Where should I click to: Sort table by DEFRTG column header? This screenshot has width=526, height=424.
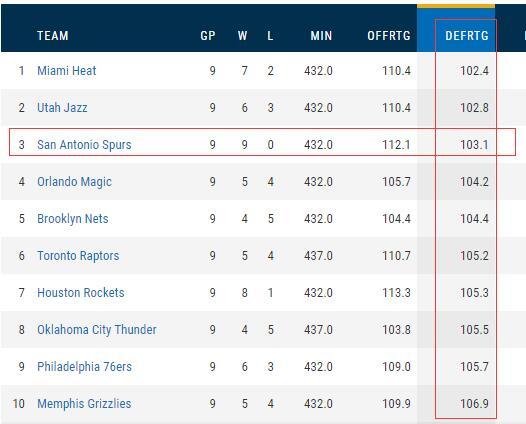click(467, 36)
